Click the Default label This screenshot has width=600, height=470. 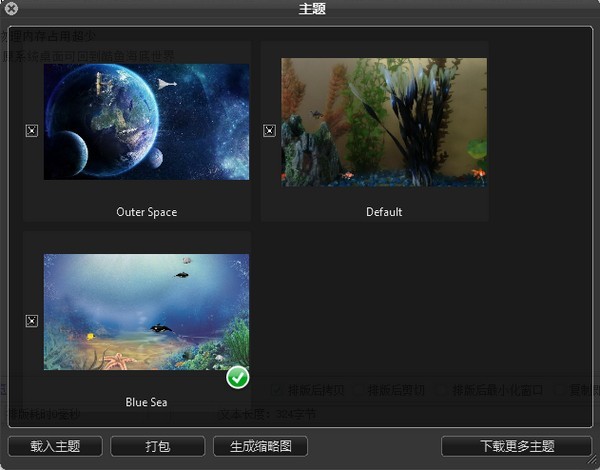(x=384, y=212)
